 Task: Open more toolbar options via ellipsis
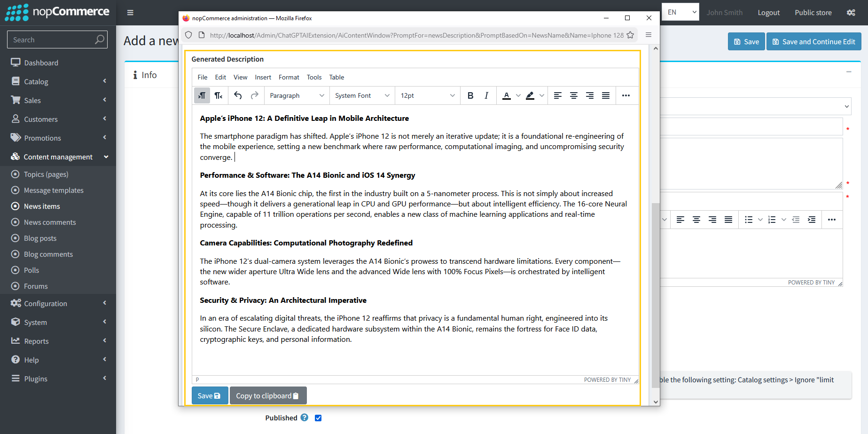[626, 95]
